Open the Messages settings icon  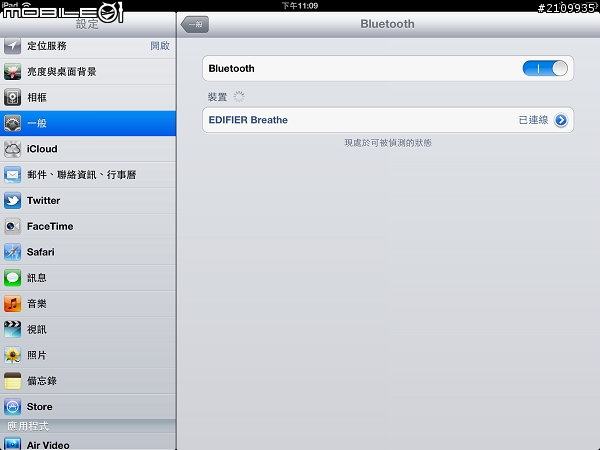click(x=13, y=278)
